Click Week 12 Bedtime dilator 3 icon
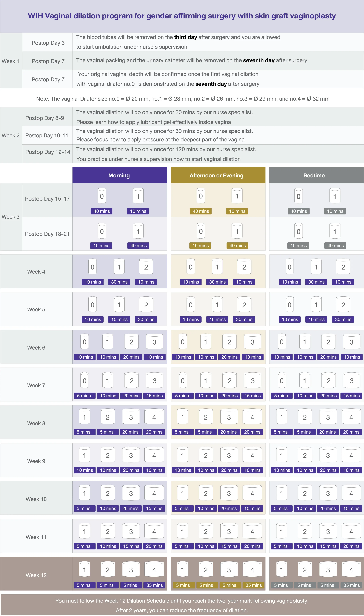 pyautogui.click(x=328, y=569)
